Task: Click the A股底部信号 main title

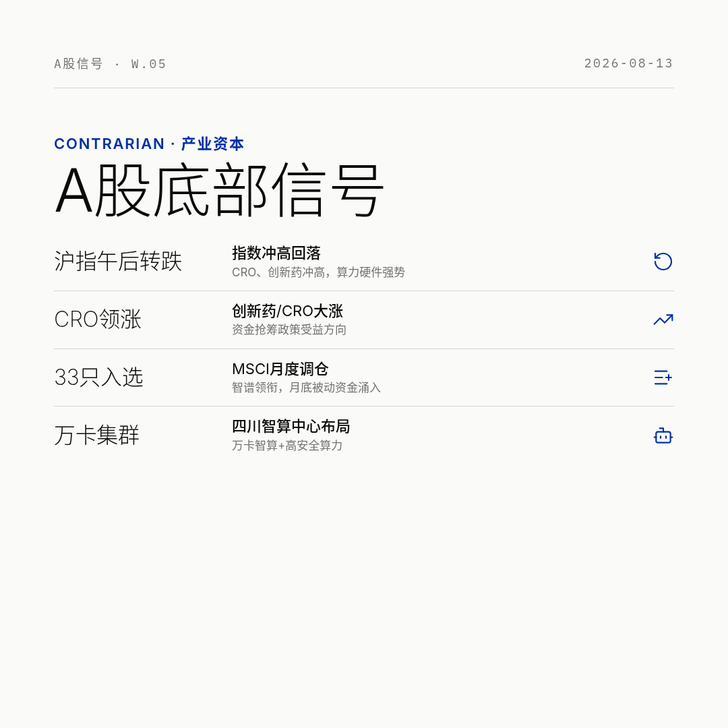Action: pos(219,190)
